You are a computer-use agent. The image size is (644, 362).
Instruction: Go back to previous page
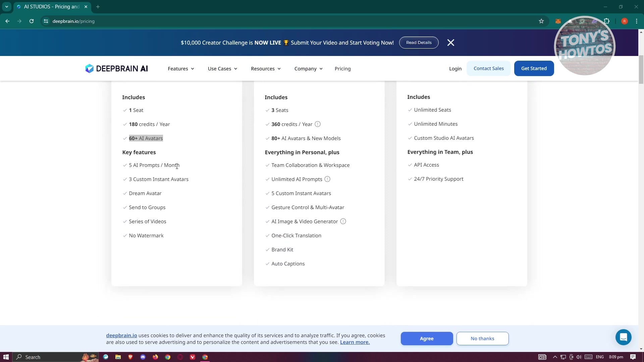coord(7,21)
